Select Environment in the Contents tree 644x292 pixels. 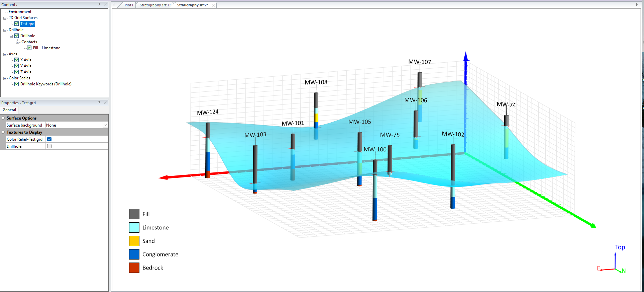20,12
